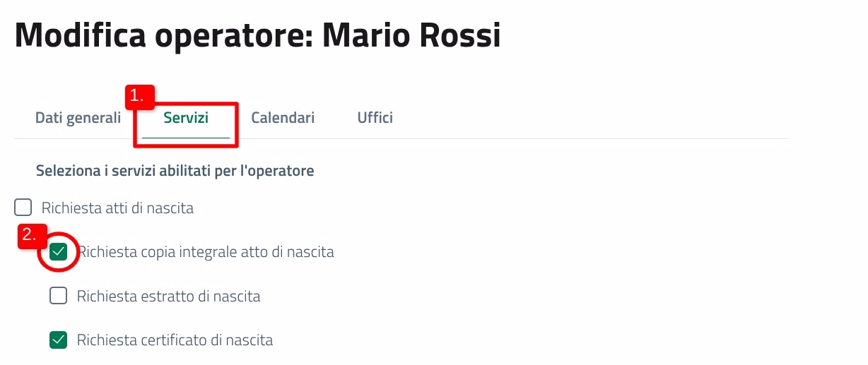Go to the Uffici tab
The width and height of the screenshot is (868, 365).
pyautogui.click(x=375, y=118)
